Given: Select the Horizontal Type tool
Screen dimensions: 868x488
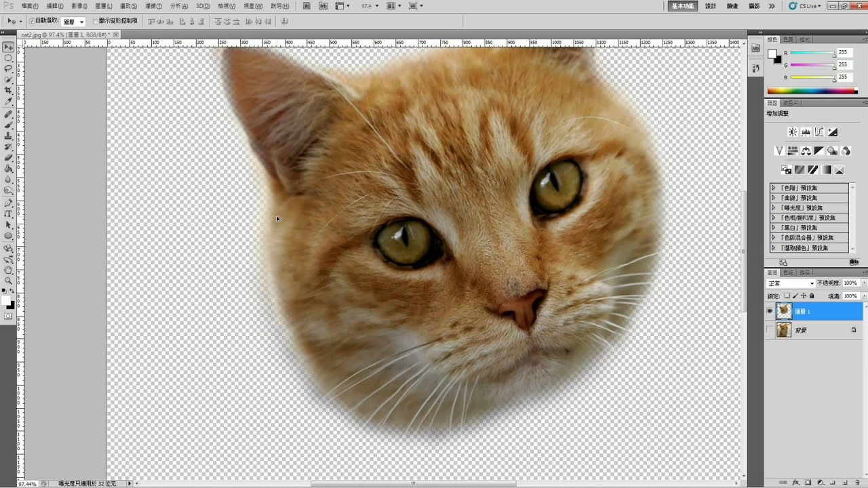Looking at the screenshot, I should click(x=8, y=214).
